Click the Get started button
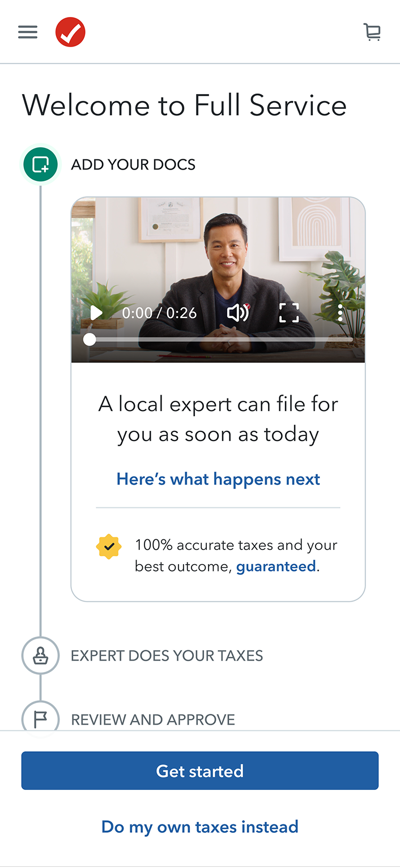The width and height of the screenshot is (400, 868). [x=200, y=770]
